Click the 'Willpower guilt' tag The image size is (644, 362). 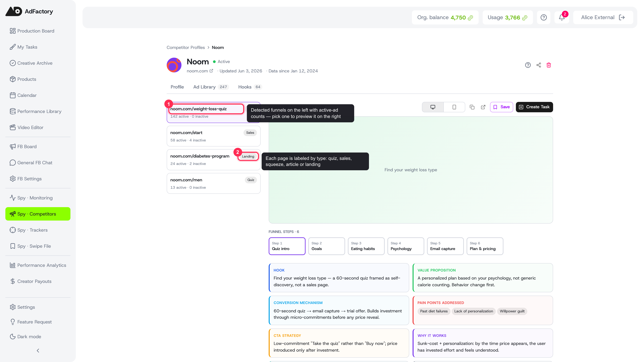click(512, 311)
